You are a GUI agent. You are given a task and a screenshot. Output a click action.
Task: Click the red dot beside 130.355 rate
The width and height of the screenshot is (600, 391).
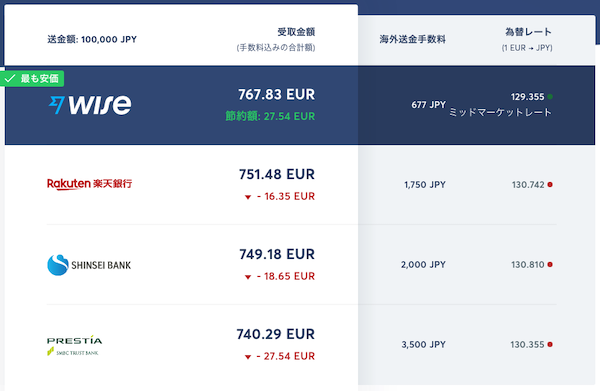point(550,345)
